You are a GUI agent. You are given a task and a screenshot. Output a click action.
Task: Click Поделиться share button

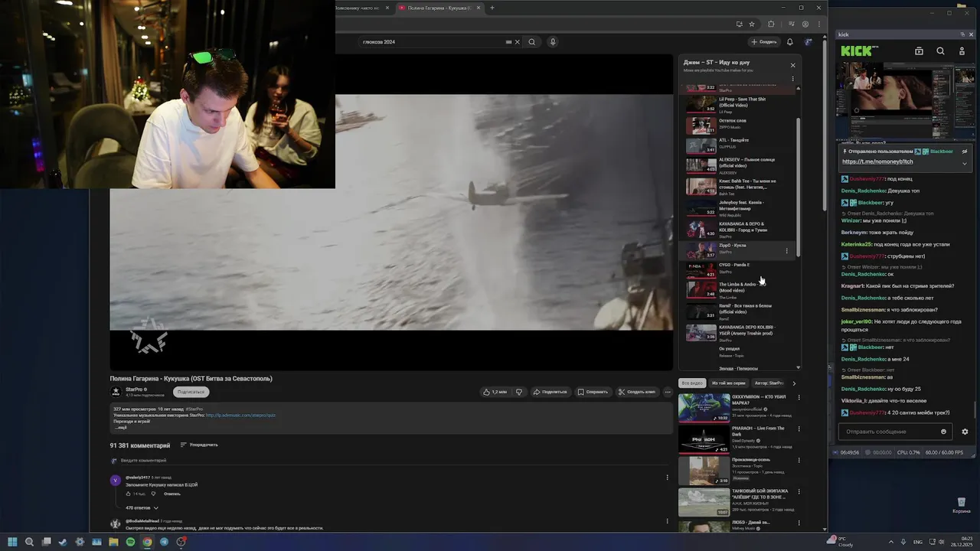[550, 392]
